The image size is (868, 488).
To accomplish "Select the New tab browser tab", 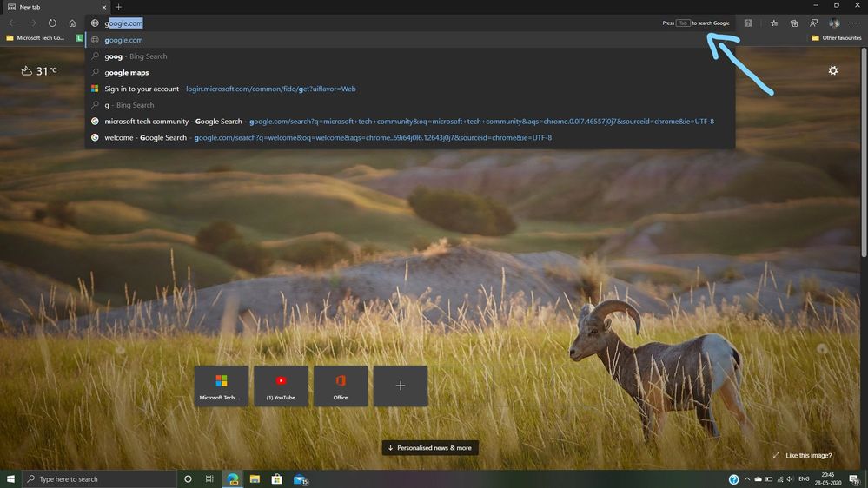I will tap(56, 7).
